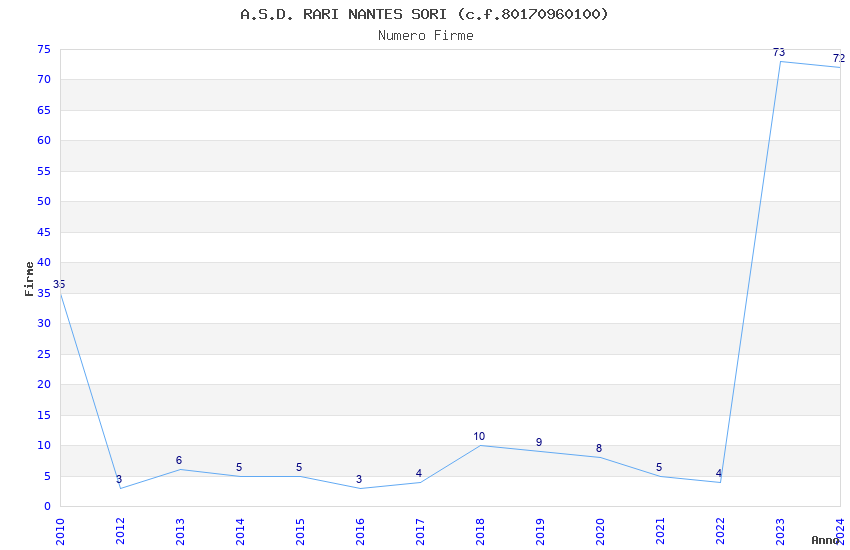
Task: Click the 2023 peak point on the line
Action: point(780,61)
